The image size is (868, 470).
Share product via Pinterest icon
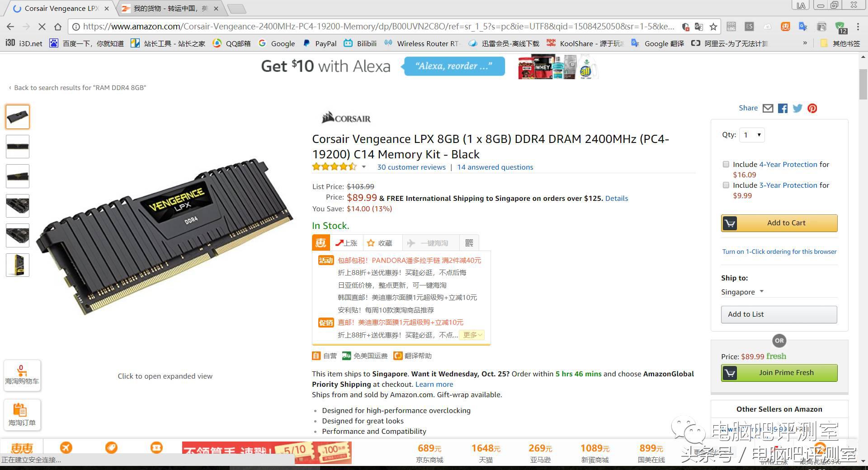point(812,109)
